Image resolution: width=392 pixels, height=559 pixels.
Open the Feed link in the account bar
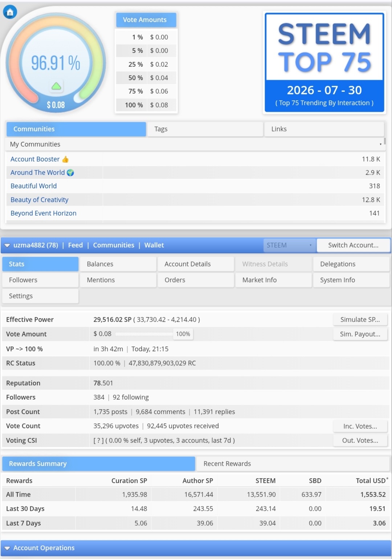(75, 245)
